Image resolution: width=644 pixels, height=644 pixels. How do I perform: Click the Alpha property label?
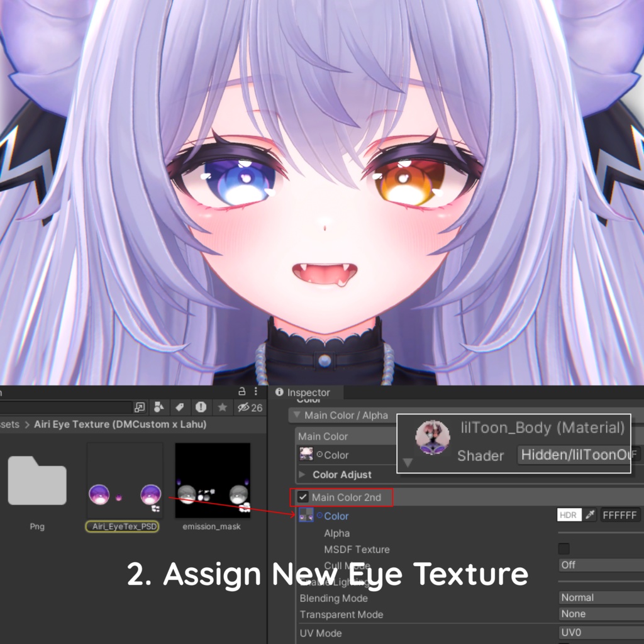point(337,533)
